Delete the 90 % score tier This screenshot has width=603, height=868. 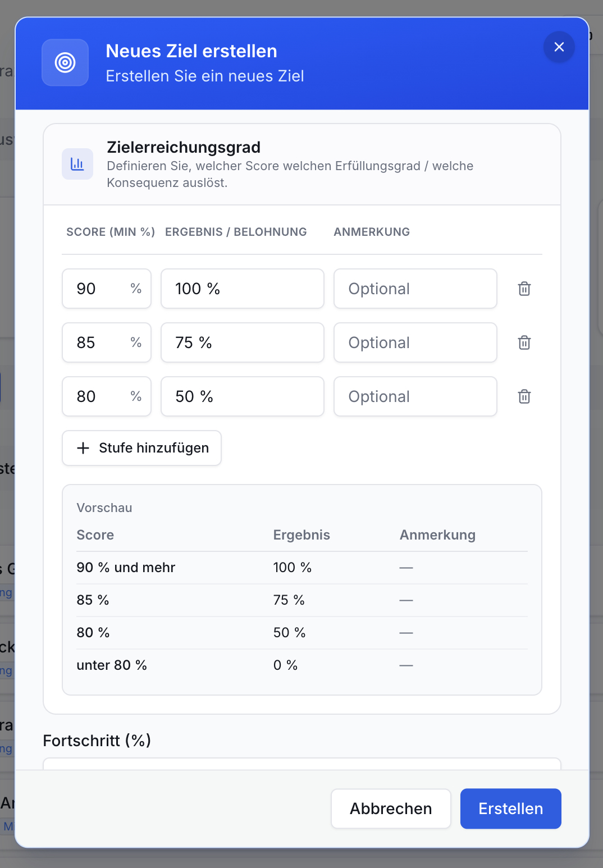524,289
